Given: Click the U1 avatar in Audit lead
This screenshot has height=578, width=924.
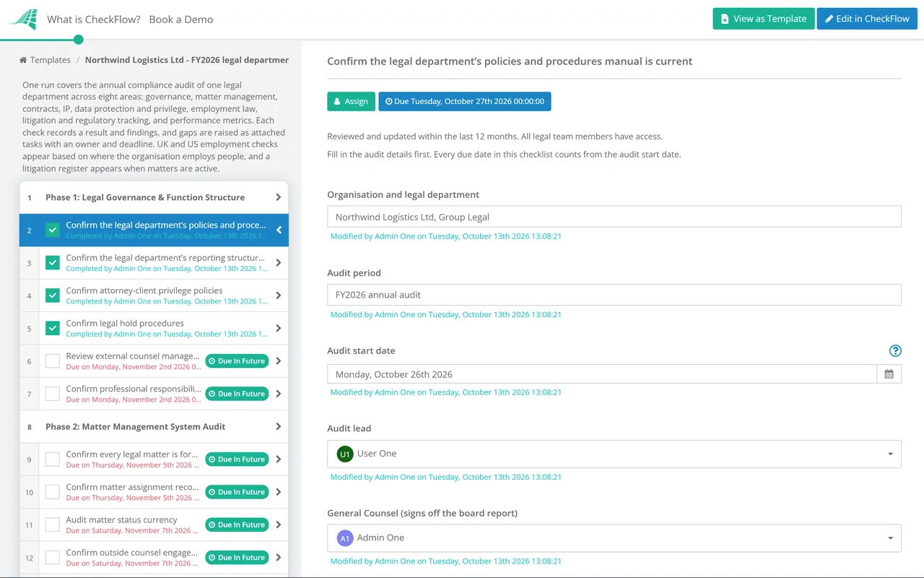Looking at the screenshot, I should pyautogui.click(x=345, y=454).
